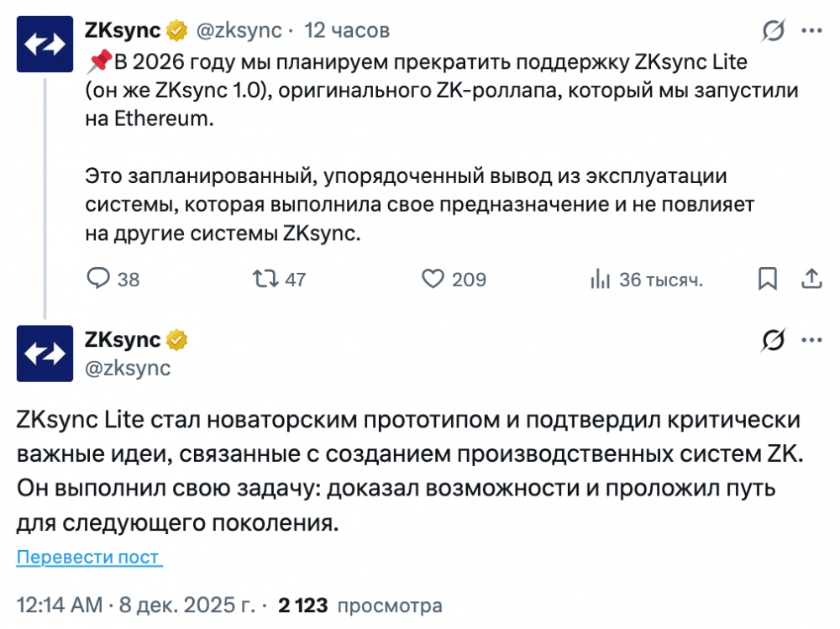The image size is (840, 629).
Task: Click Grok icon on the lower post
Action: coord(773,340)
